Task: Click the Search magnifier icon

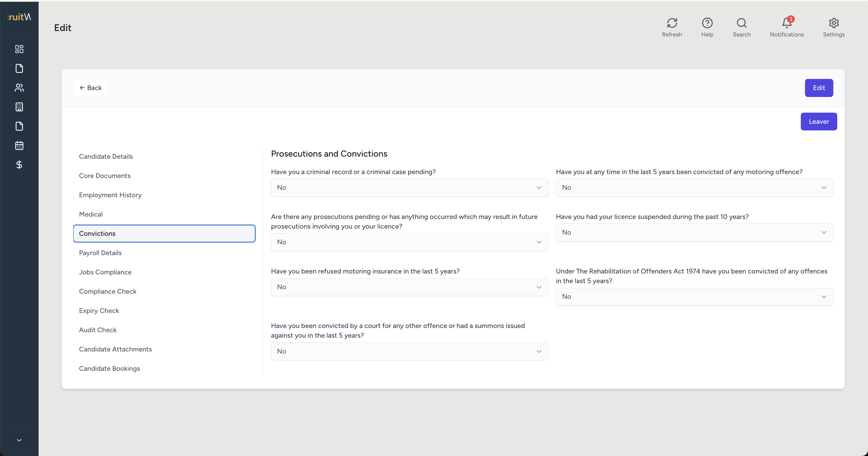Action: [x=741, y=23]
